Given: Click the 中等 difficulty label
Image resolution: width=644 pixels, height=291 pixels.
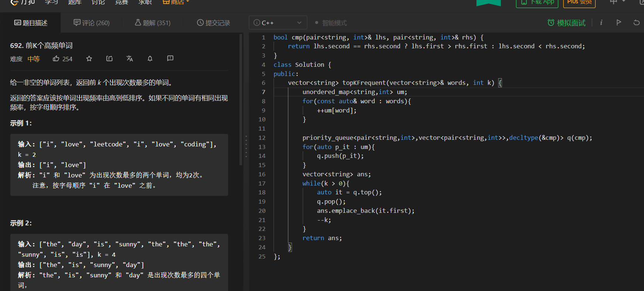Looking at the screenshot, I should (x=34, y=59).
